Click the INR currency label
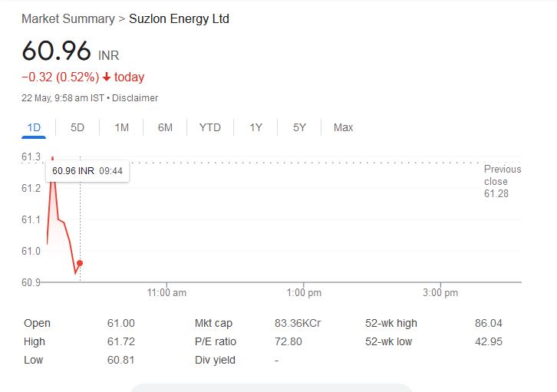557x392 pixels. pos(108,56)
